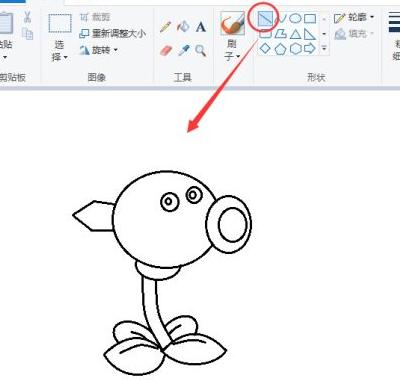Choose the Pentagon shape

tap(280, 49)
